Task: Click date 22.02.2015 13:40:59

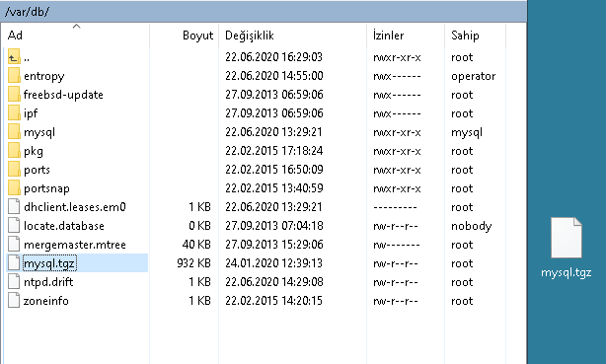Action: pos(274,188)
